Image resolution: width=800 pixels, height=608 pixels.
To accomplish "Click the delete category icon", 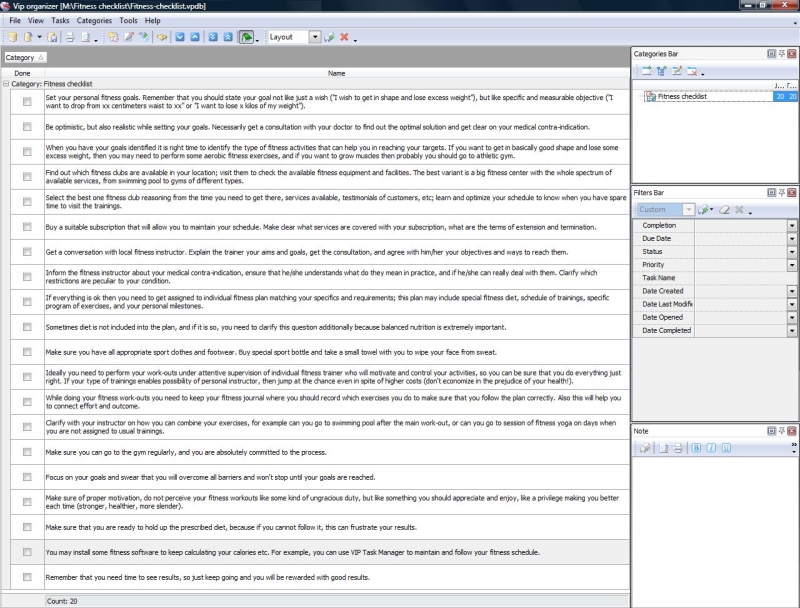I will 692,71.
